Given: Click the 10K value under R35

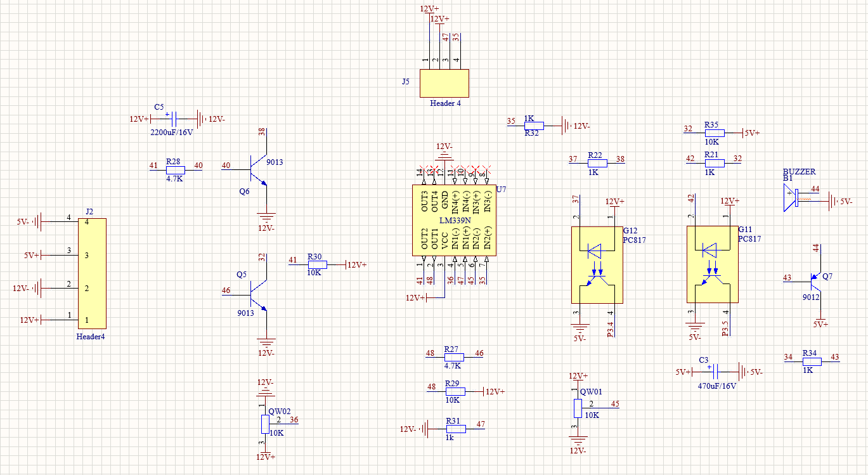Looking at the screenshot, I should [712, 142].
